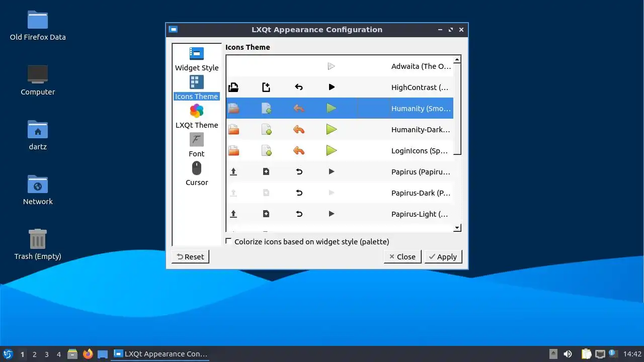Click the theme list vertical scrollbar handle
The width and height of the screenshot is (644, 362).
coord(457,109)
